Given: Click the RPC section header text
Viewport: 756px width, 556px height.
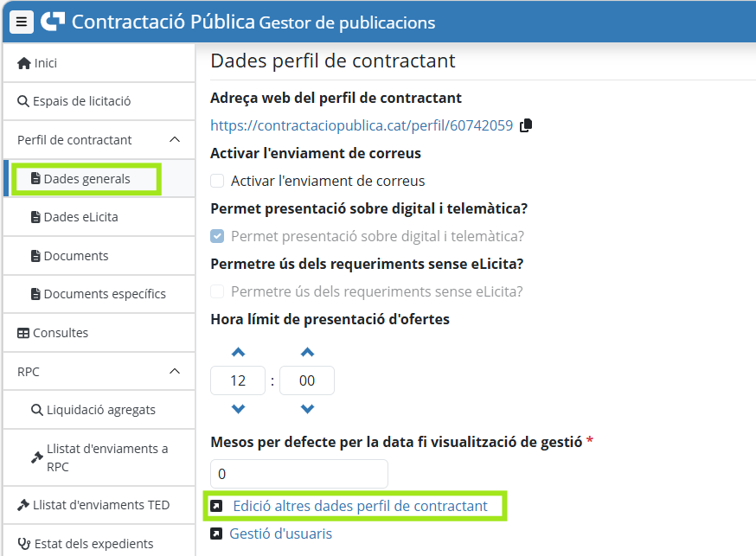Looking at the screenshot, I should 29,372.
